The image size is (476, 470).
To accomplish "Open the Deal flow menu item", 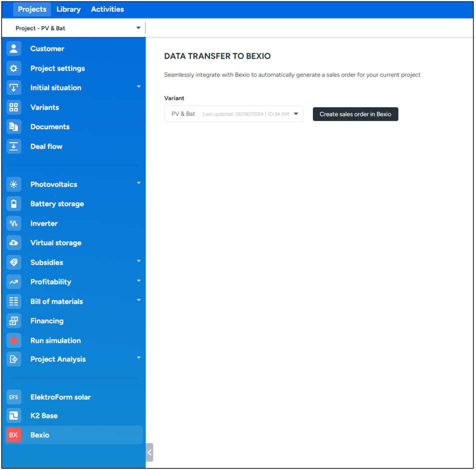I will [x=46, y=146].
